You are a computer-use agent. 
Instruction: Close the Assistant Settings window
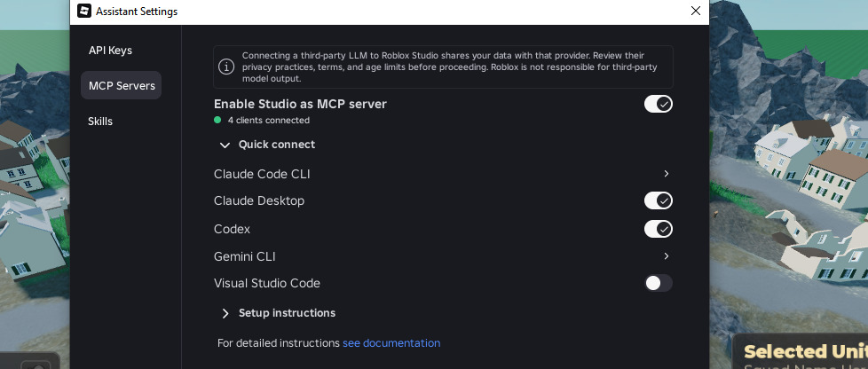pyautogui.click(x=696, y=11)
